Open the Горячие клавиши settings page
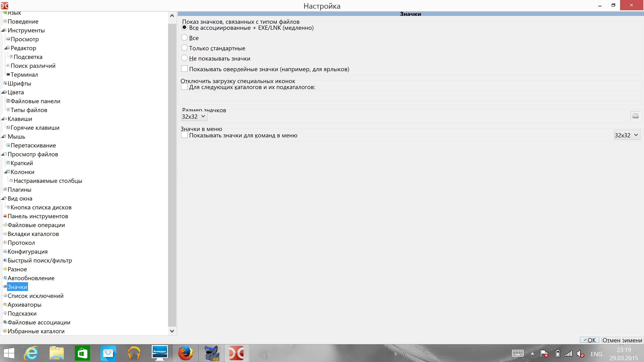 point(35,128)
